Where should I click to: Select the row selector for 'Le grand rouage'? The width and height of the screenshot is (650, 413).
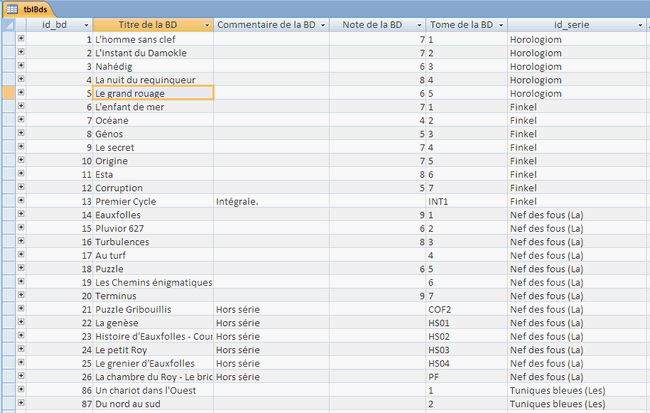point(7,93)
